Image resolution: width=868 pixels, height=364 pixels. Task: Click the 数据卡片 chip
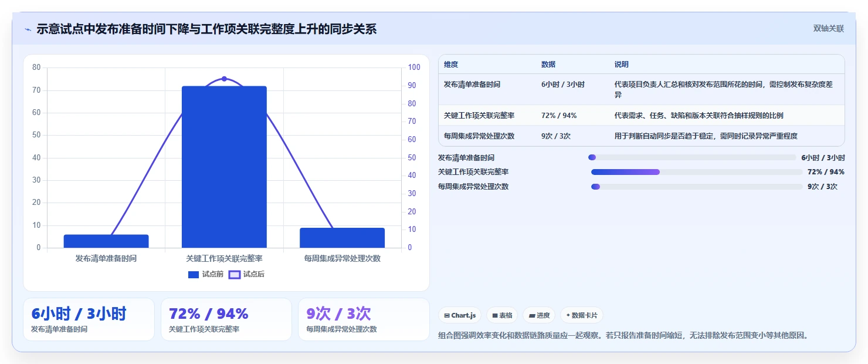(582, 315)
